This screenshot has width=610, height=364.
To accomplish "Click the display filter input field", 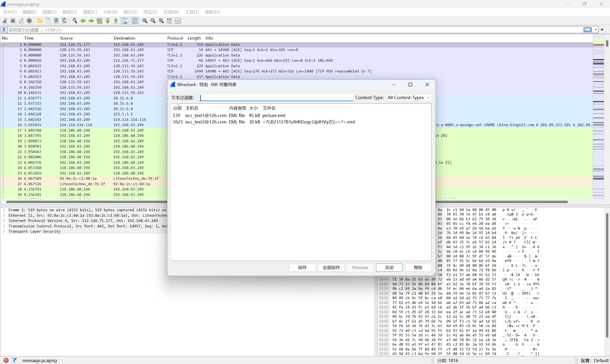I will tap(294, 30).
